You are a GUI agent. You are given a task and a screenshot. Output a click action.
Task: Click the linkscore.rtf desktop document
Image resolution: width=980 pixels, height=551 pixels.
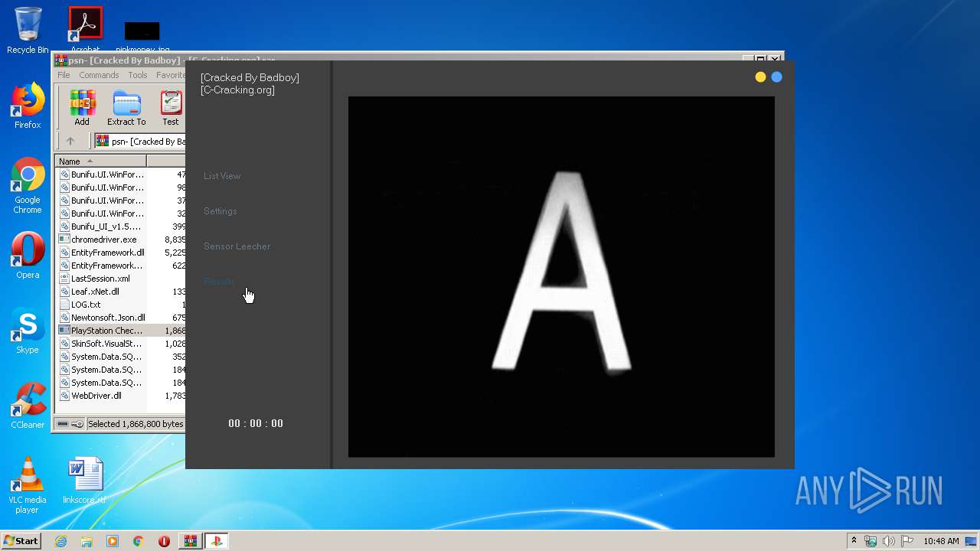[x=84, y=481]
